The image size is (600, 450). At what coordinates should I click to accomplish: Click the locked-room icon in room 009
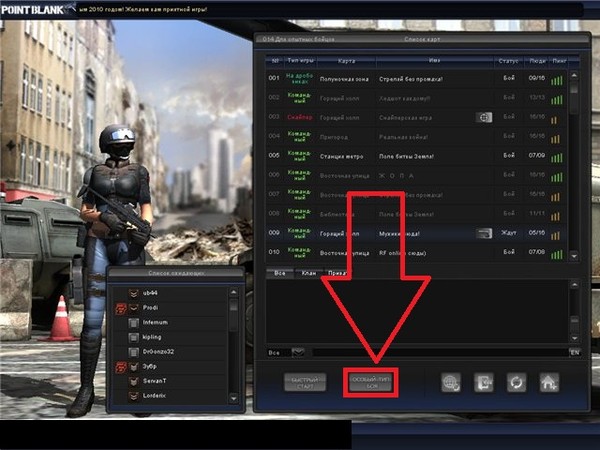[484, 233]
